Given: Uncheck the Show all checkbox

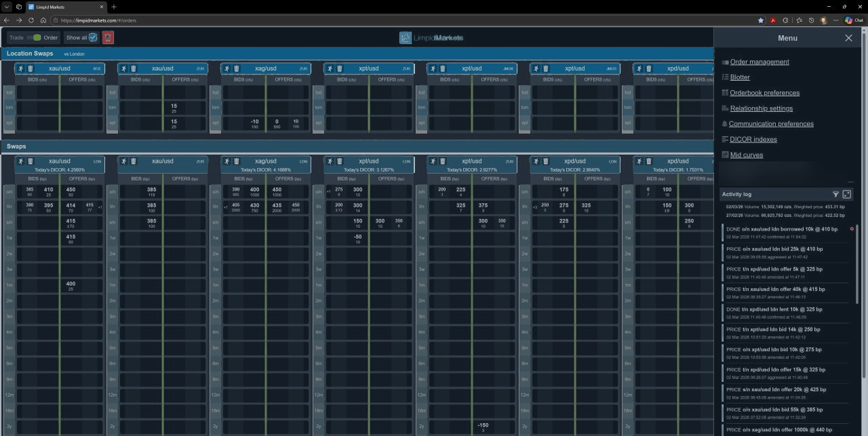Looking at the screenshot, I should pos(93,38).
